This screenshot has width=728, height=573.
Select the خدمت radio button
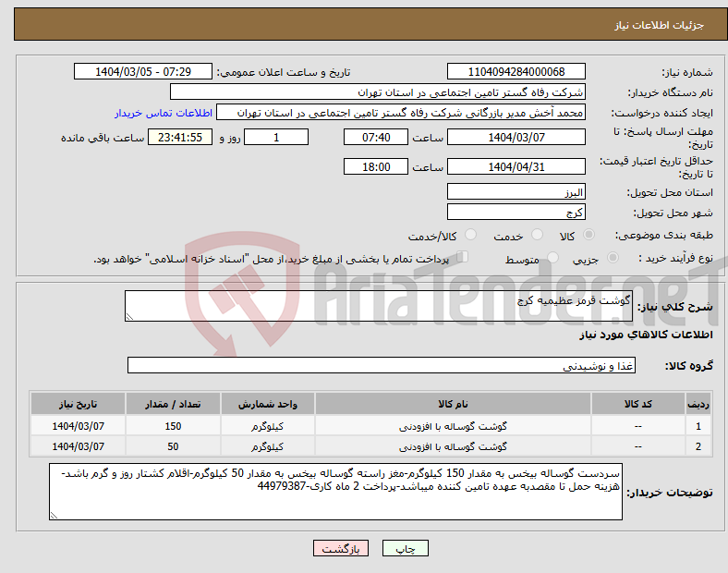click(x=537, y=235)
